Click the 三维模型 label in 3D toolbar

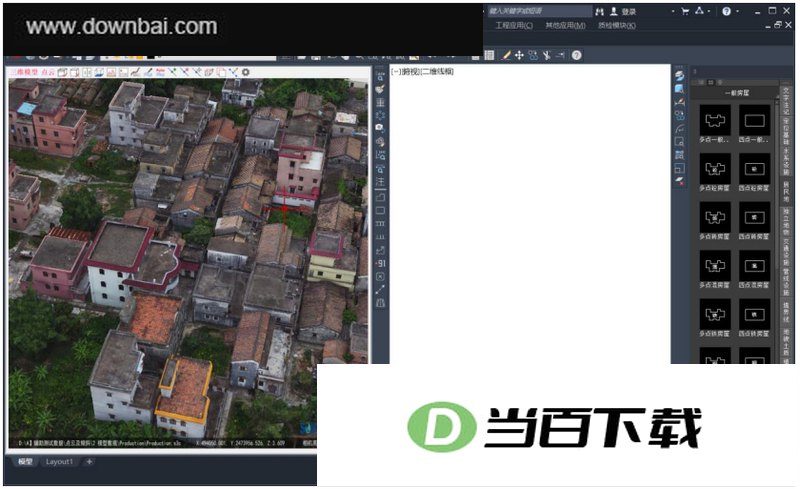[x=24, y=72]
